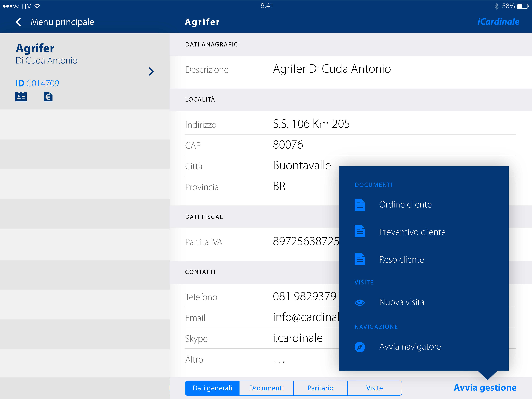532x399 pixels.
Task: Open the euro document icon under Agrifer
Action: coord(48,97)
